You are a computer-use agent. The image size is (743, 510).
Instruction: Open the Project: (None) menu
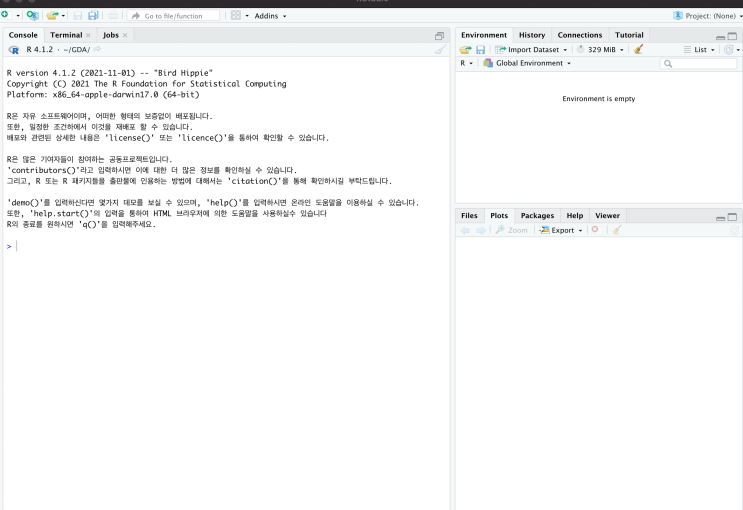tap(707, 16)
